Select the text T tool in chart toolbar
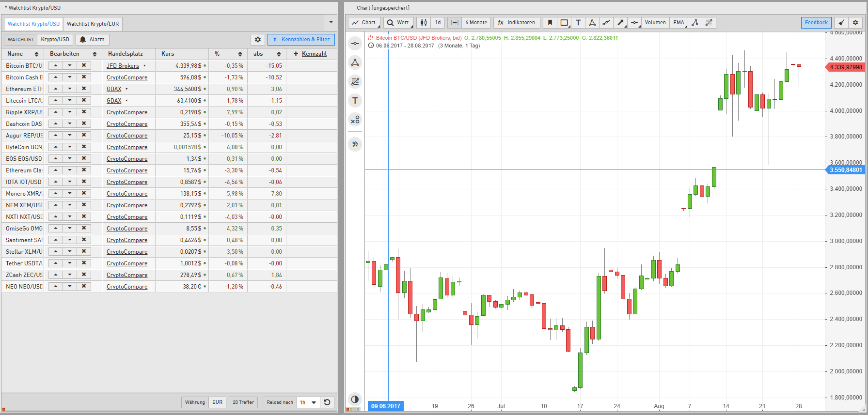Image resolution: width=868 pixels, height=415 pixels. point(578,23)
